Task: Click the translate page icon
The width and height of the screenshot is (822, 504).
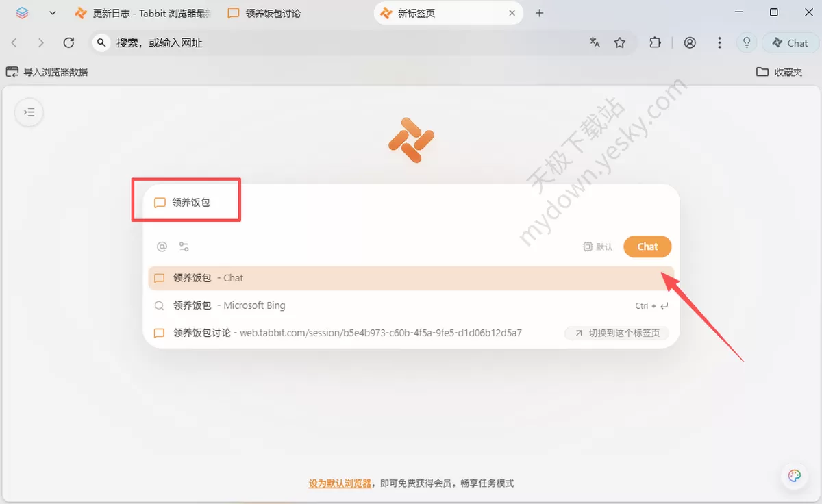Action: (x=595, y=42)
